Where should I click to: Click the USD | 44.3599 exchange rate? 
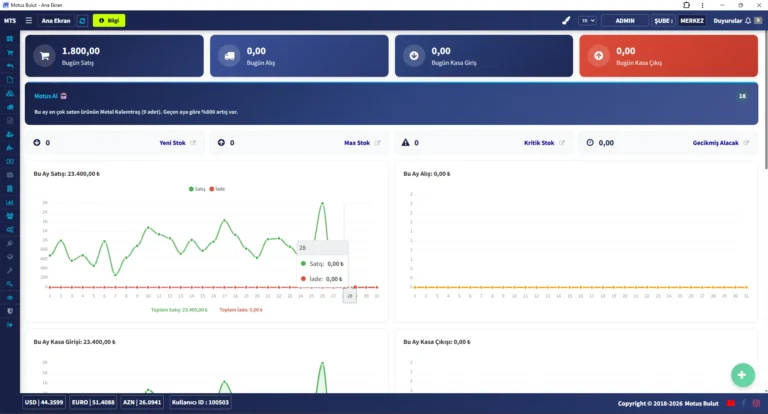click(44, 402)
